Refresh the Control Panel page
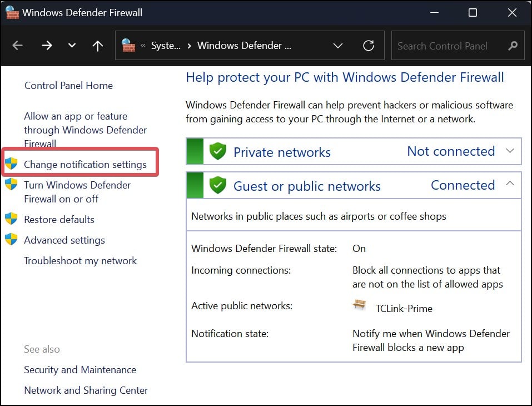Image resolution: width=532 pixels, height=406 pixels. (368, 46)
